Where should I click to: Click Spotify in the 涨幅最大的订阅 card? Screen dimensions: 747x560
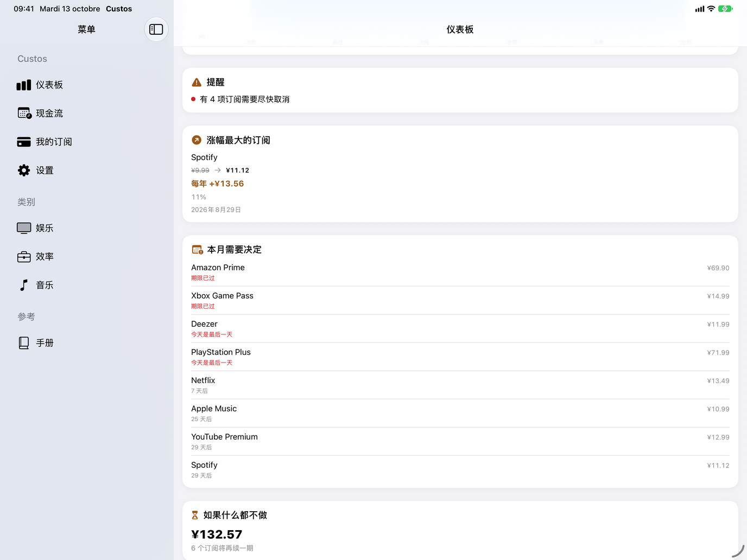click(x=204, y=157)
